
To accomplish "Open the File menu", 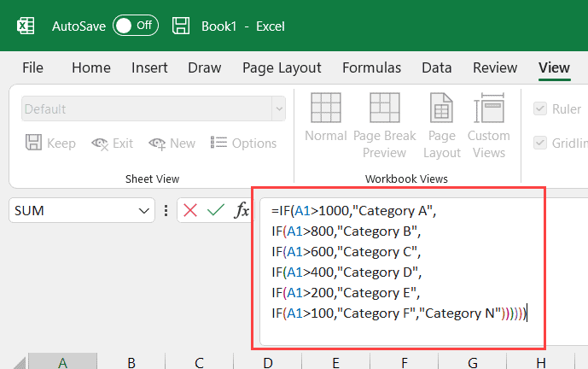I will point(32,68).
